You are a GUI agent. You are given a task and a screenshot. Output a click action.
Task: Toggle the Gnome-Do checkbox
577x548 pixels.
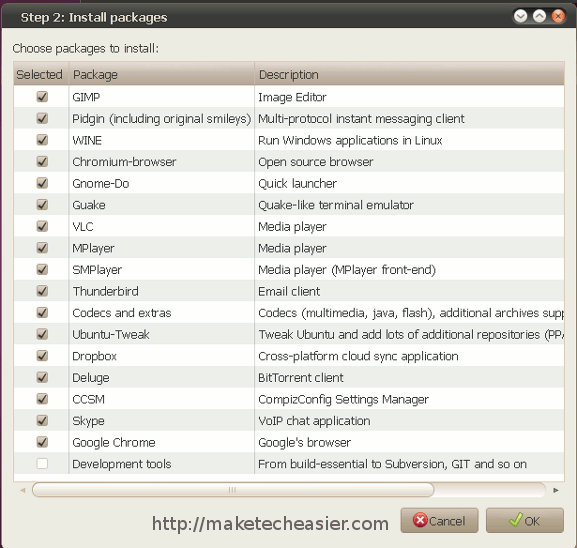tap(42, 183)
